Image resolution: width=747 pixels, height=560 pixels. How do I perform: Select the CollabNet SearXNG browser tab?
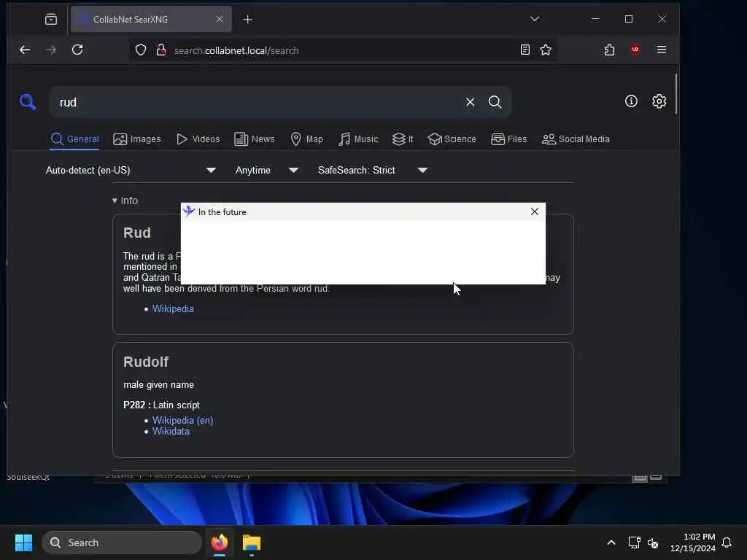click(x=151, y=19)
